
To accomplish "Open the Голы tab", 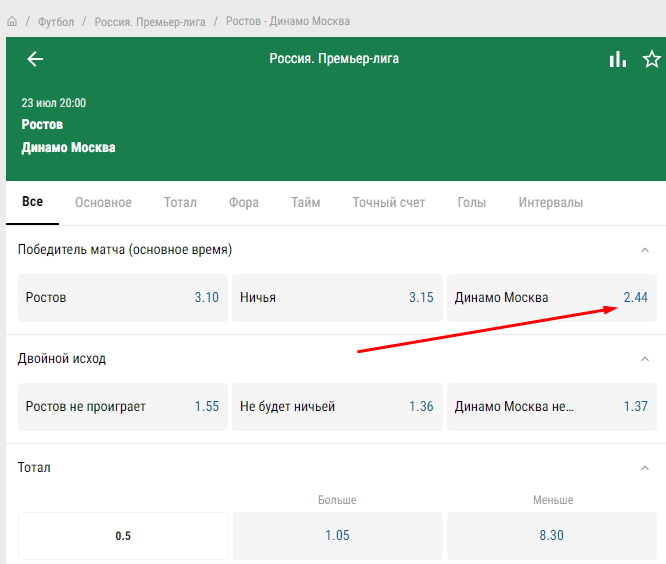I will (x=471, y=203).
